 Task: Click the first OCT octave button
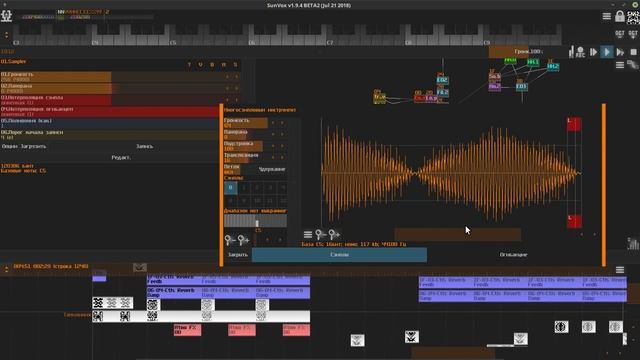pos(620,34)
